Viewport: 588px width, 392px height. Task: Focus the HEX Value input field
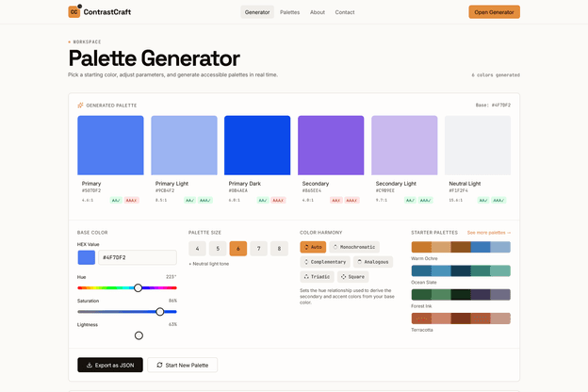point(138,257)
